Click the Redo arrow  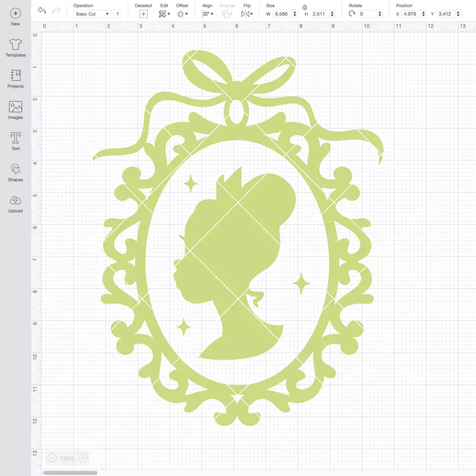[56, 10]
